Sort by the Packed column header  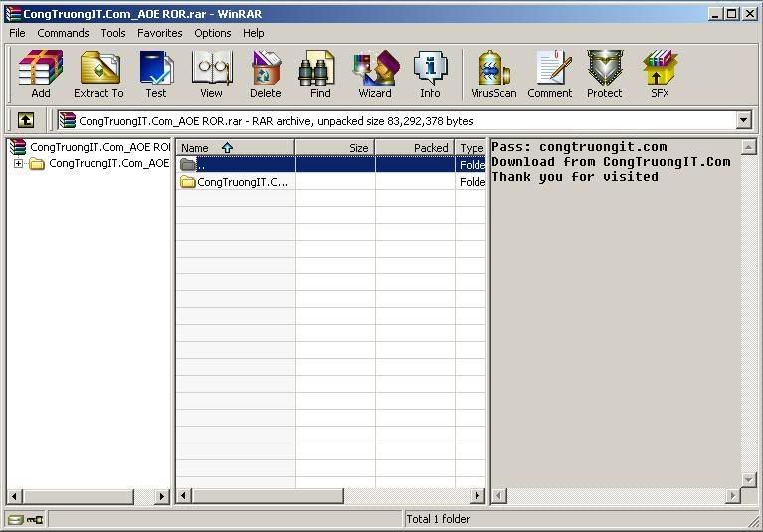pyautogui.click(x=415, y=148)
